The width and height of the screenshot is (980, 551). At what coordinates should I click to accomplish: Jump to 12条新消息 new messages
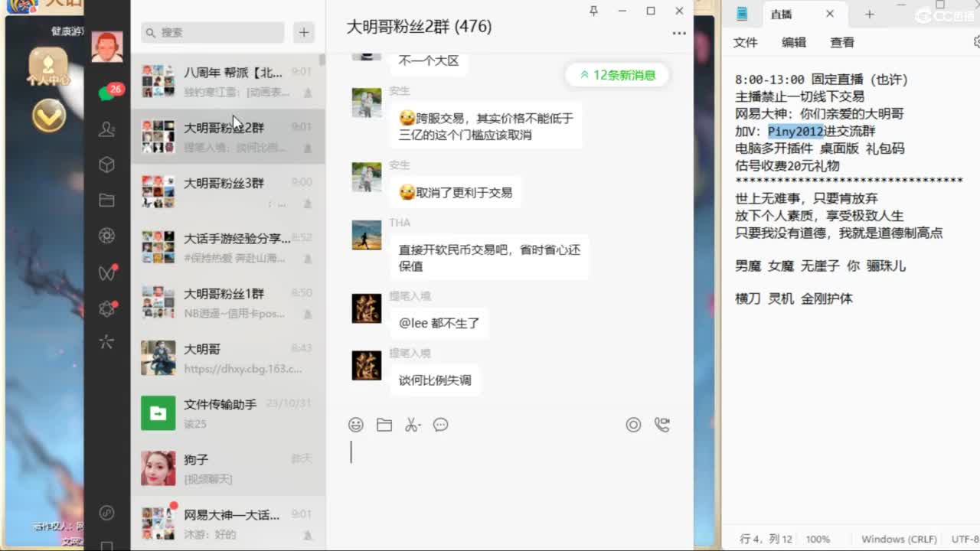click(617, 74)
